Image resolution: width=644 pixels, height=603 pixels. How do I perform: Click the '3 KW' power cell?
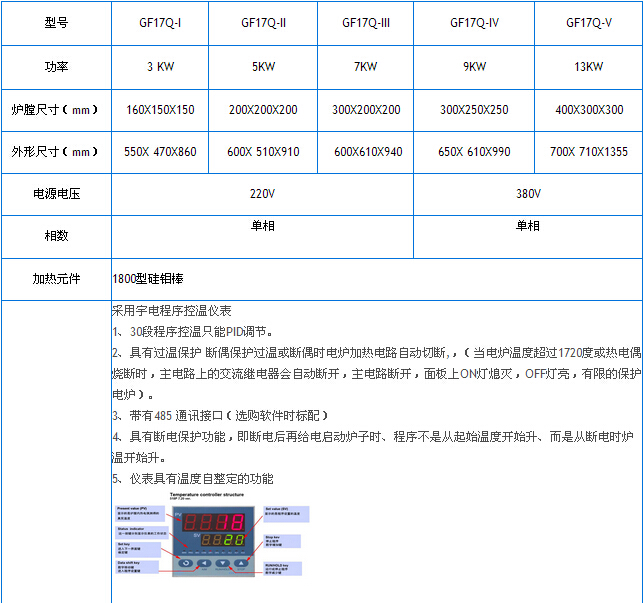(160, 67)
